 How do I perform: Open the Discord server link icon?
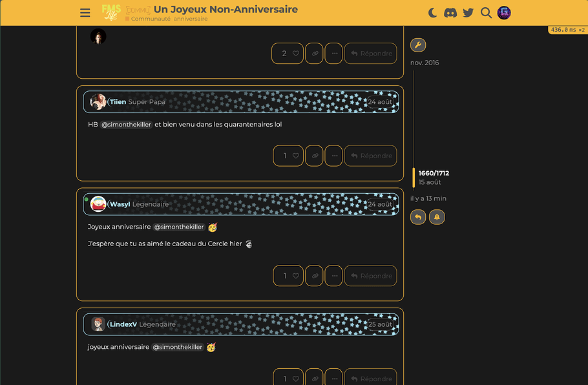(450, 13)
